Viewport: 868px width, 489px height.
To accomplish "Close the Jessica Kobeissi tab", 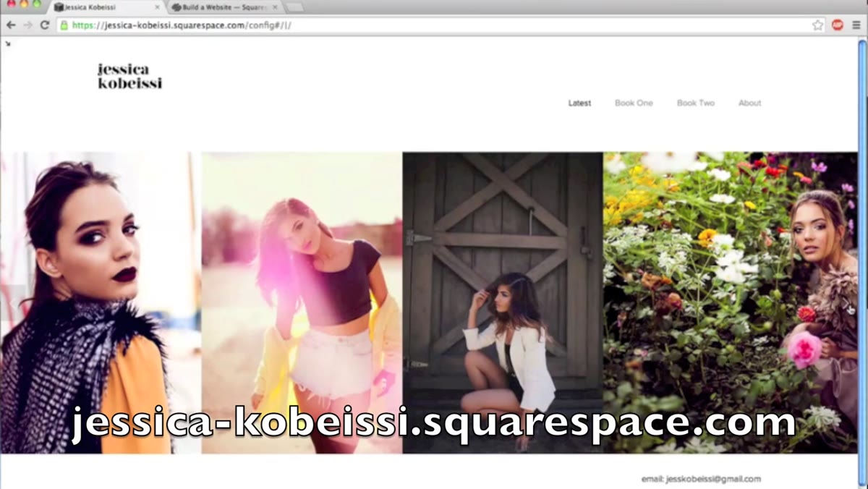I will pyautogui.click(x=157, y=7).
